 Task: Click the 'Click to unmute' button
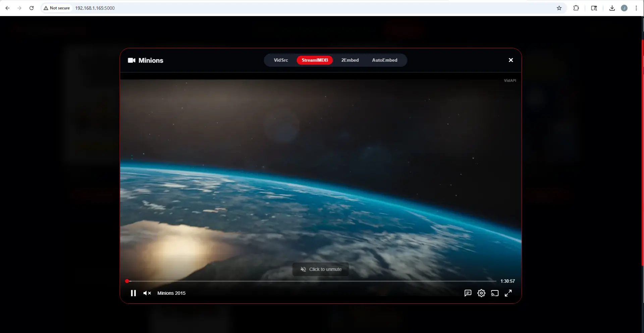(321, 269)
